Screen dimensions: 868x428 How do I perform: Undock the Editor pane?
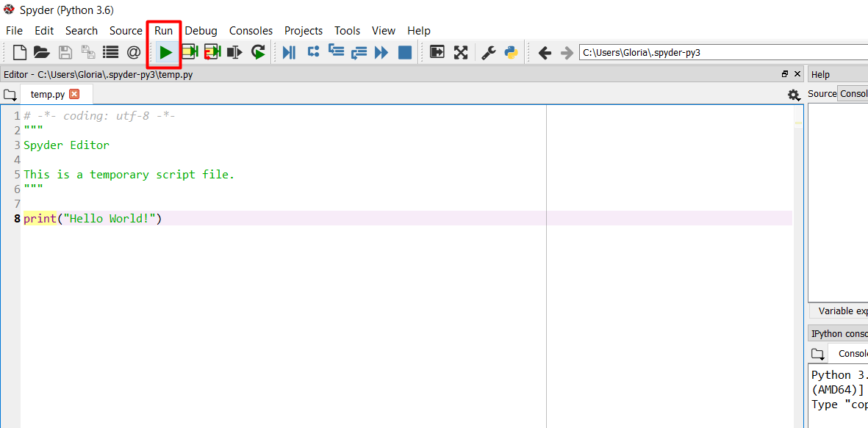[785, 74]
